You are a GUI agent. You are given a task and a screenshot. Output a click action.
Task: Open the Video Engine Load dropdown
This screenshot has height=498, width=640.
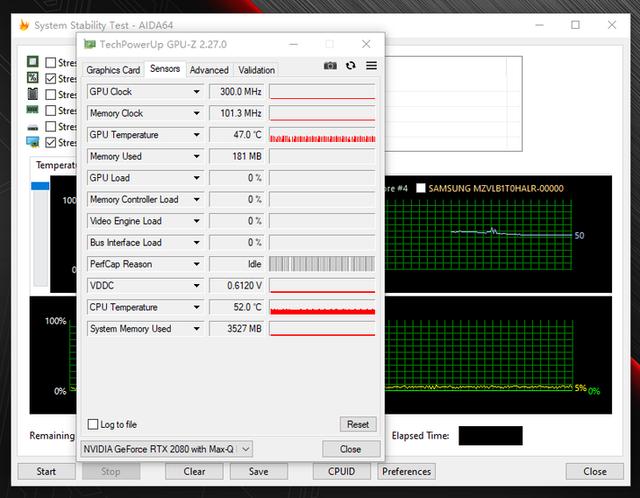point(197,221)
